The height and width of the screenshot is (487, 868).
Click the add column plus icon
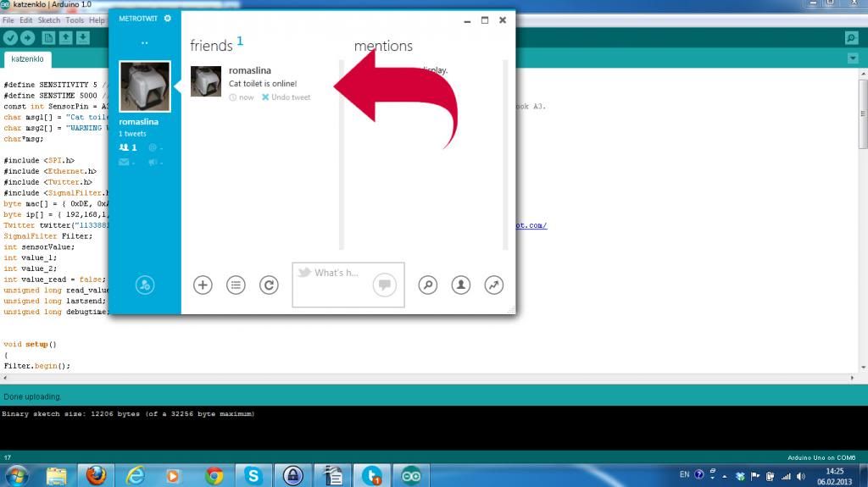click(203, 285)
